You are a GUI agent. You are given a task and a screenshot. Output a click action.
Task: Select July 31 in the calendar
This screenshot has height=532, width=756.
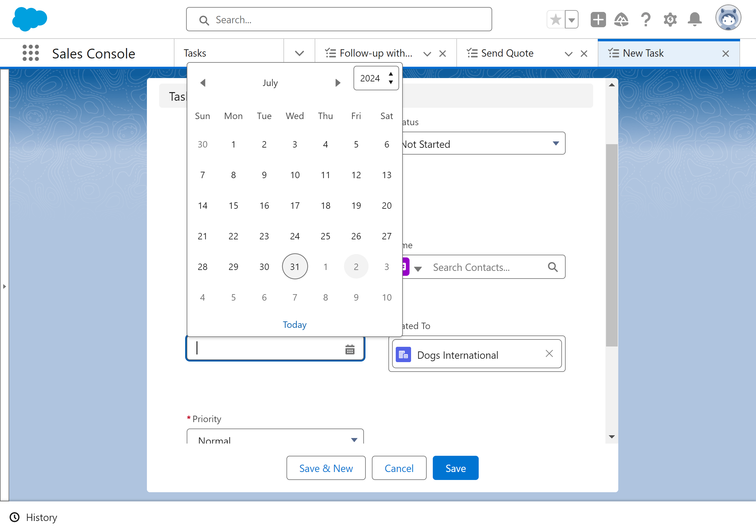pyautogui.click(x=295, y=266)
